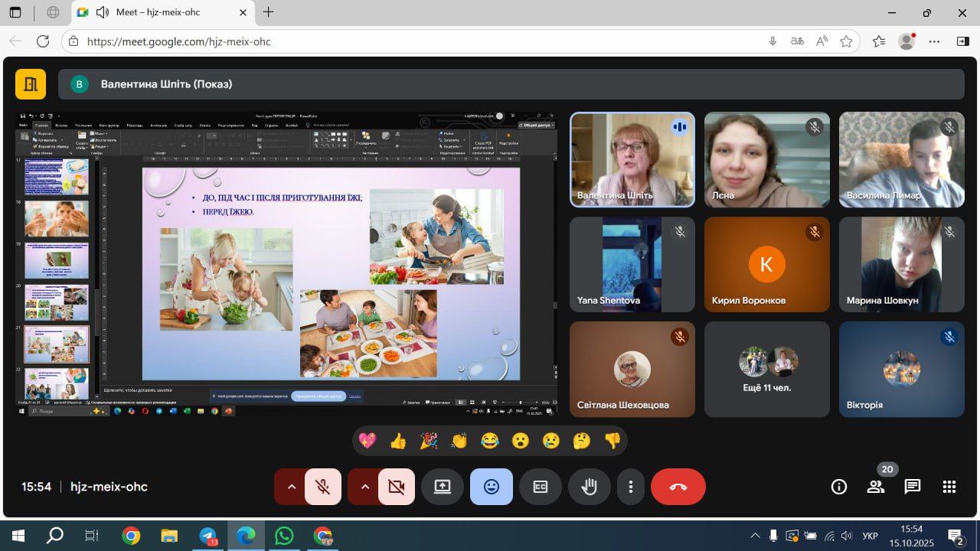Raise your hand in the meeting
The width and height of the screenshot is (980, 551).
589,487
